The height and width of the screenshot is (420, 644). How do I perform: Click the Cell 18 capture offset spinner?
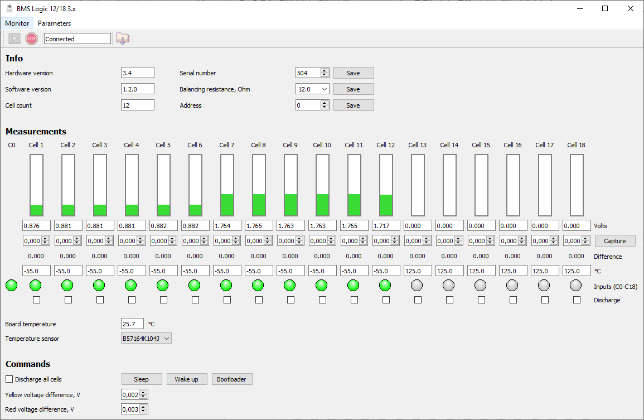(x=577, y=241)
